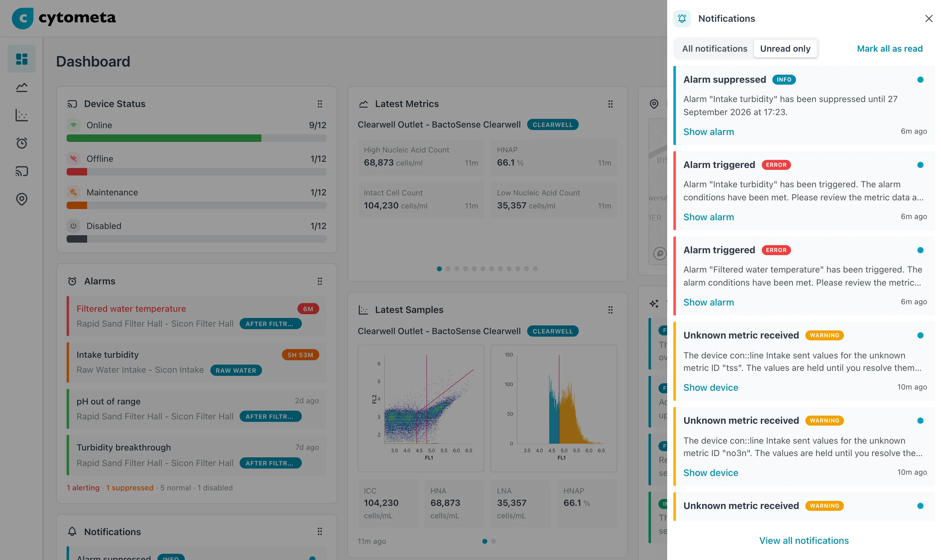The height and width of the screenshot is (560, 941).
Task: Click the cytometa logo
Action: tap(64, 18)
